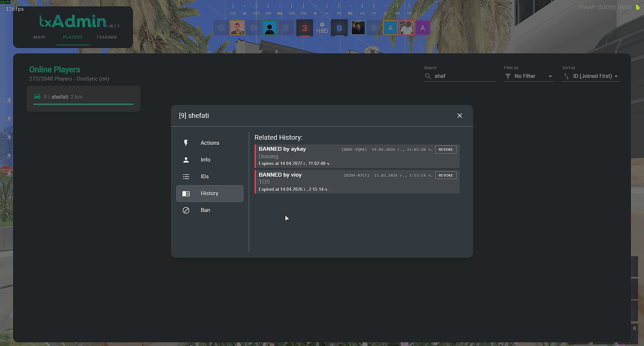Screen dimensions: 644x346
Task: Click the "NW" compass heading
Action: coord(280,13)
